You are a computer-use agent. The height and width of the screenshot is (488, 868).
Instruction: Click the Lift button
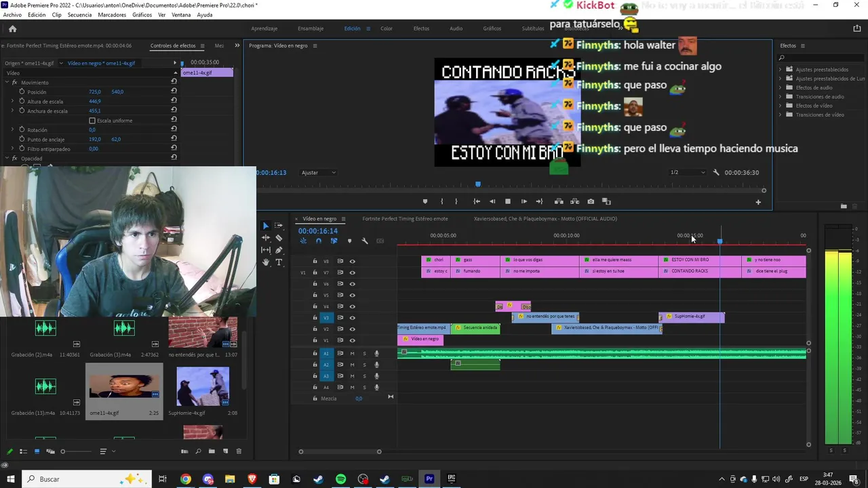tap(559, 201)
